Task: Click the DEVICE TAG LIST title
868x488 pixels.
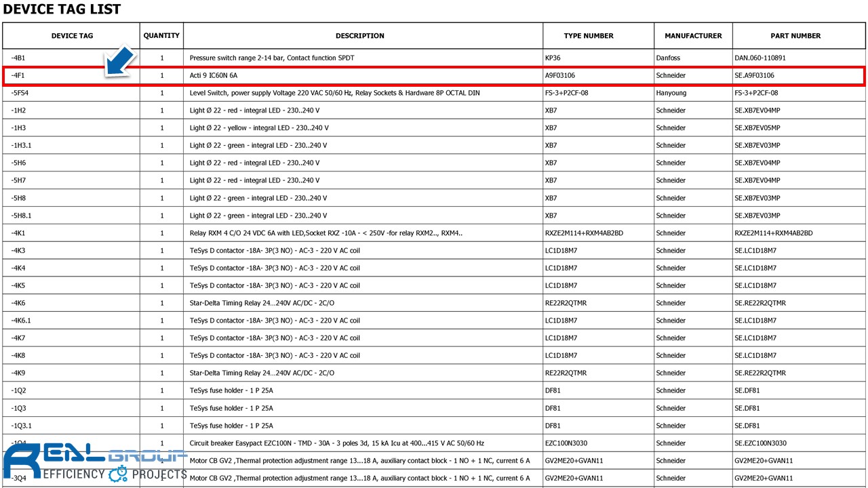Action: click(x=62, y=9)
